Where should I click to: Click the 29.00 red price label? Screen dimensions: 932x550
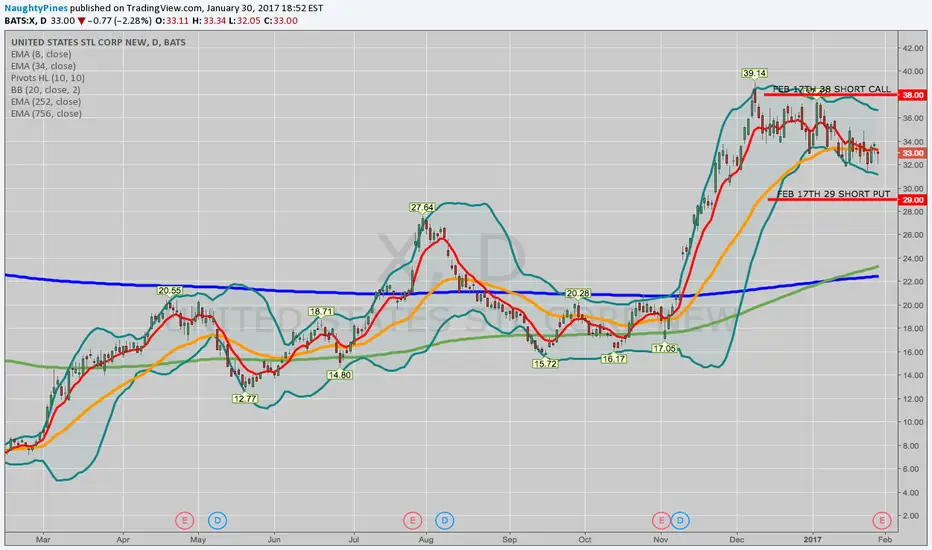(912, 200)
